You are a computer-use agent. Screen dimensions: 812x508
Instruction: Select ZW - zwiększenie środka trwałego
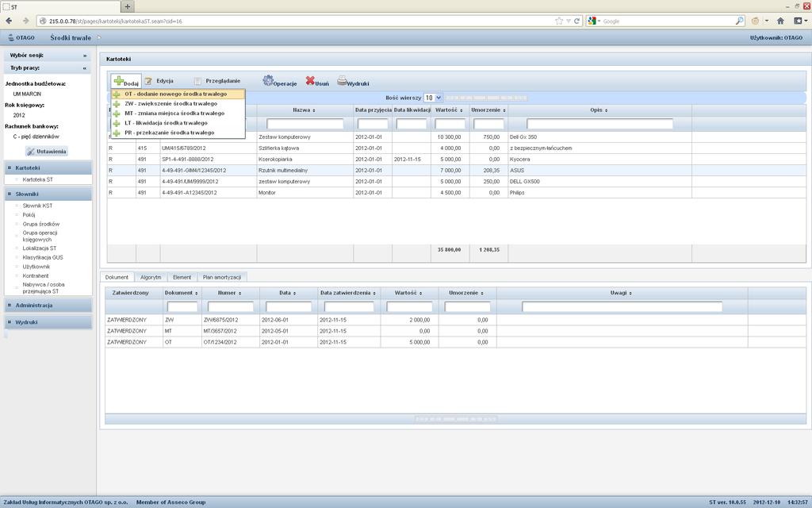(x=178, y=104)
